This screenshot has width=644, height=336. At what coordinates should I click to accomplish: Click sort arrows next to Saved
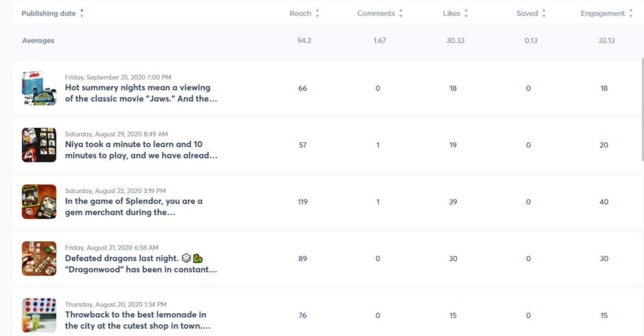(543, 13)
